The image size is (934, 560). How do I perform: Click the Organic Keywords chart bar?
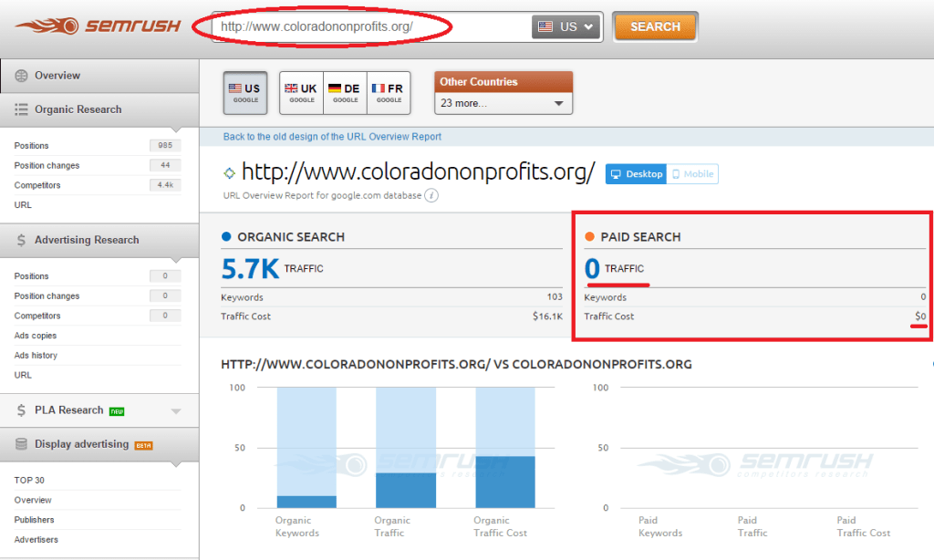(306, 448)
